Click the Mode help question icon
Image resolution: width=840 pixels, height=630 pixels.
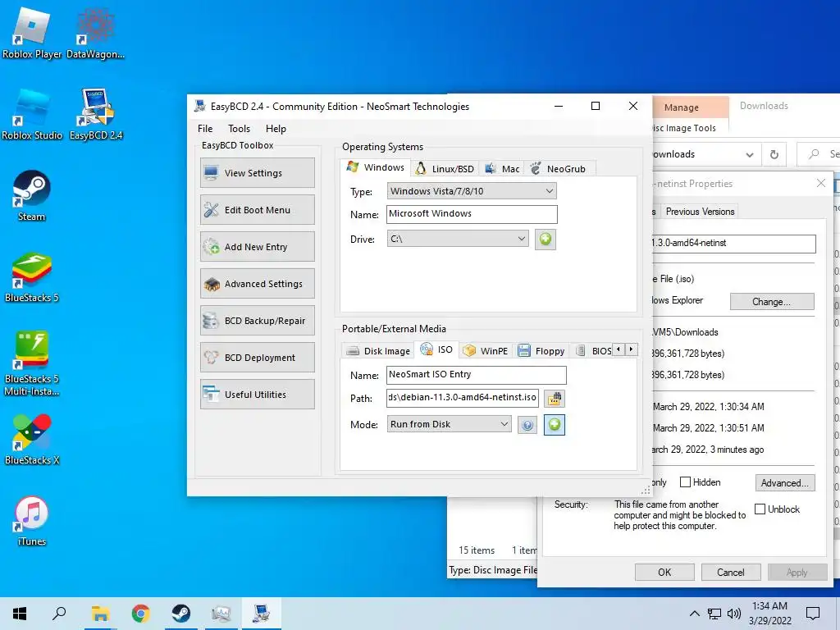(527, 426)
